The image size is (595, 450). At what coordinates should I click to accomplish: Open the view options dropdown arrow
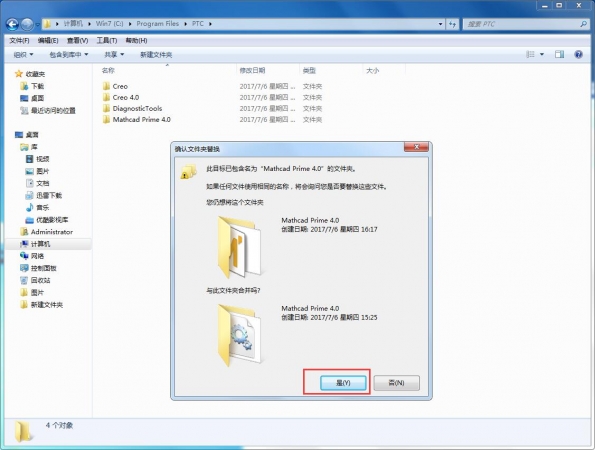click(542, 54)
